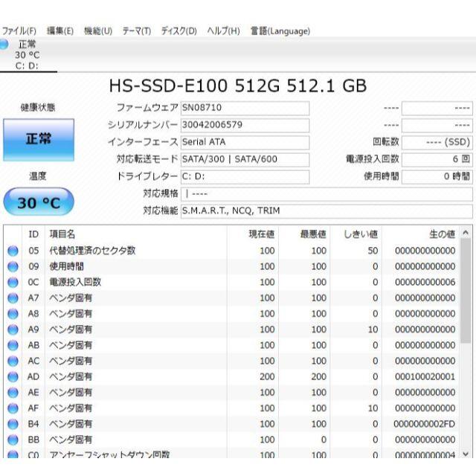
Task: Click the 現在値 column header
Action: pyautogui.click(x=253, y=234)
